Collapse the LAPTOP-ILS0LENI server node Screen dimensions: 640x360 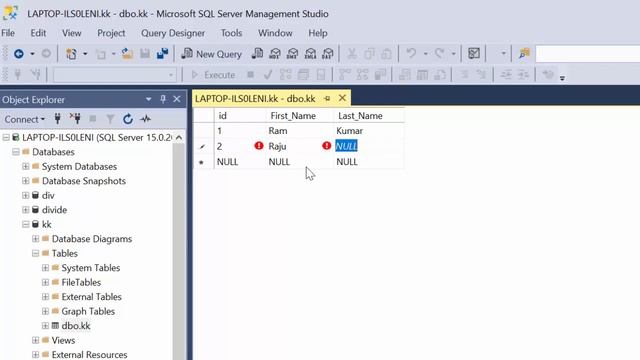pyautogui.click(x=6, y=138)
